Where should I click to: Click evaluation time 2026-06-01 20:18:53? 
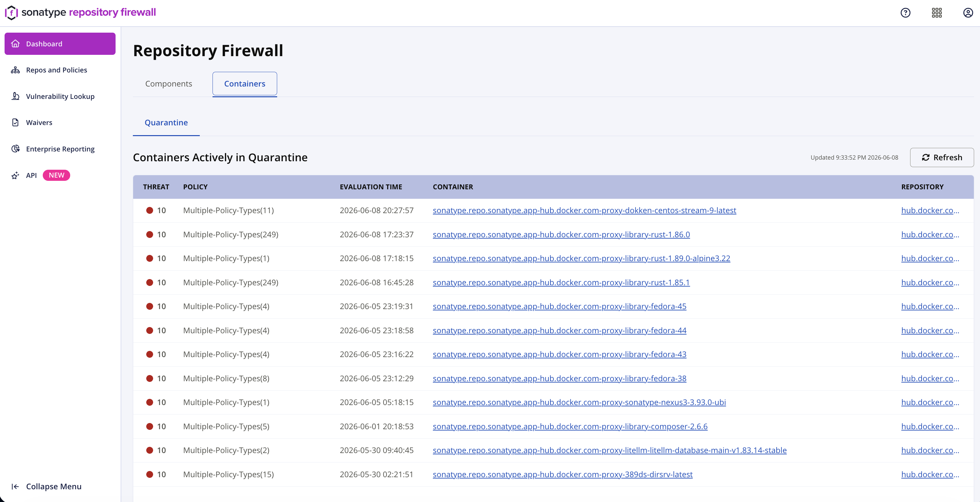[x=376, y=426]
